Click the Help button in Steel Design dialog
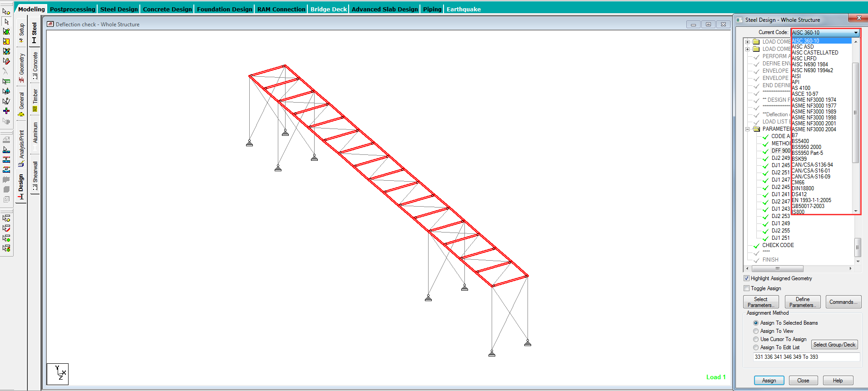 tap(838, 381)
